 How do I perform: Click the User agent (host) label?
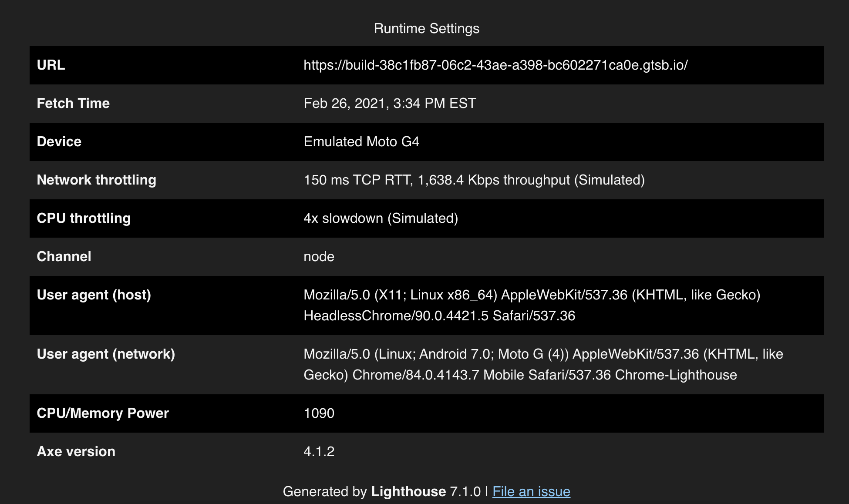94,295
